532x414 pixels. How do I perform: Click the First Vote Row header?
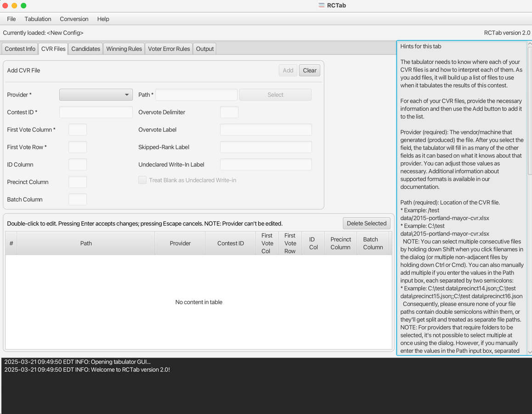click(x=290, y=244)
